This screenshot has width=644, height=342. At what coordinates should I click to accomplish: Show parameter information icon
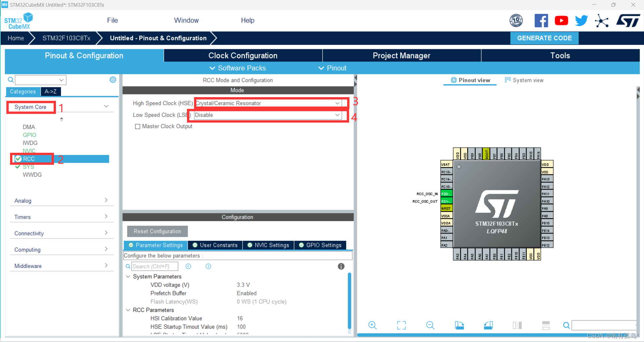pos(341,266)
